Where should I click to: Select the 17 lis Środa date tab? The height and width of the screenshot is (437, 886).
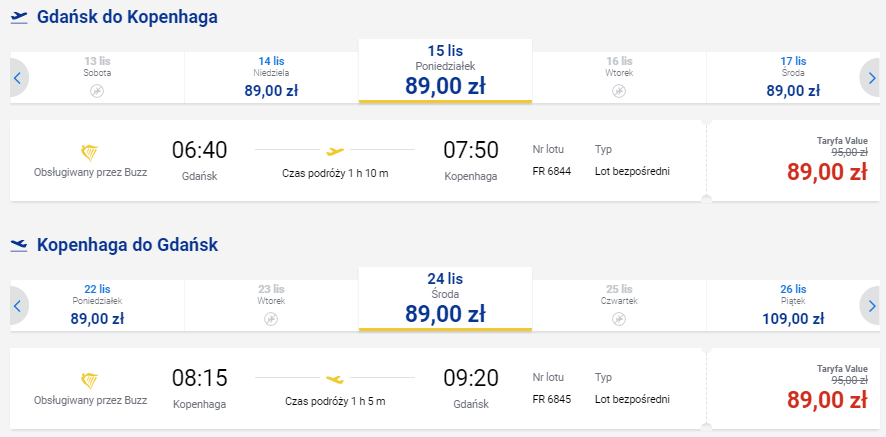click(x=793, y=77)
